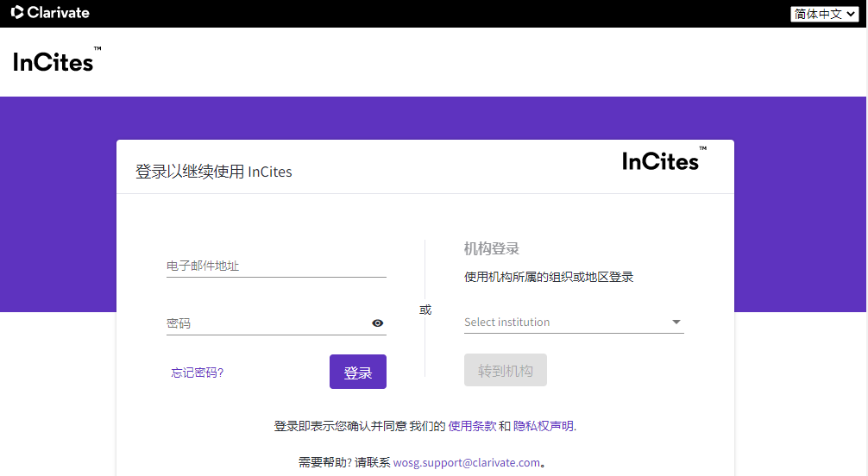Click the 需要帮助? 请联系 help text
This screenshot has height=476, width=868.
(343, 462)
